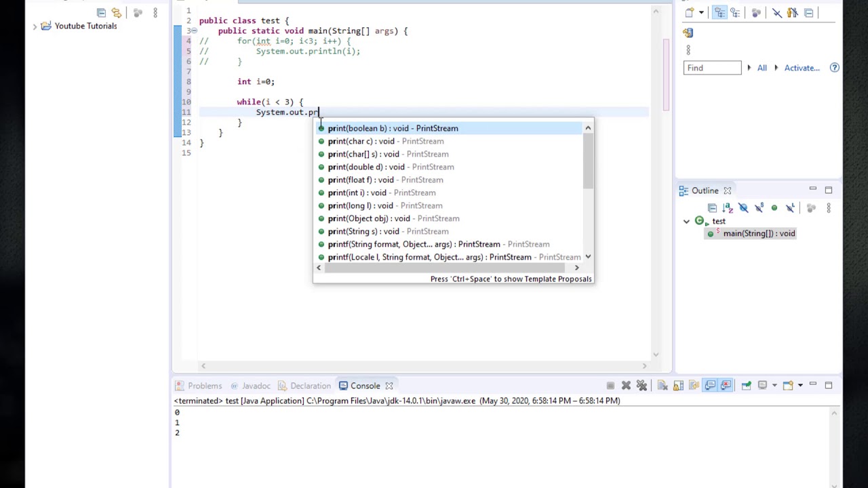
Task: Click synchronize repositories icon in Task List
Action: 688,33
